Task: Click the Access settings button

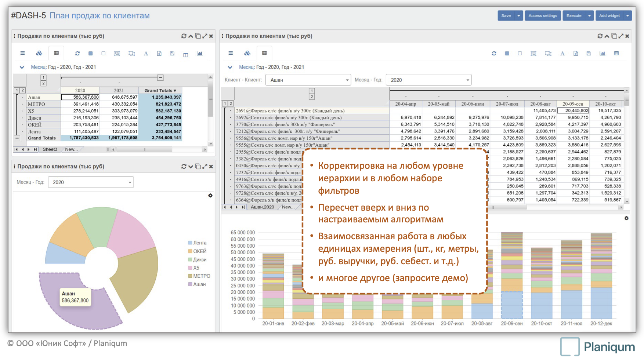Action: (542, 16)
